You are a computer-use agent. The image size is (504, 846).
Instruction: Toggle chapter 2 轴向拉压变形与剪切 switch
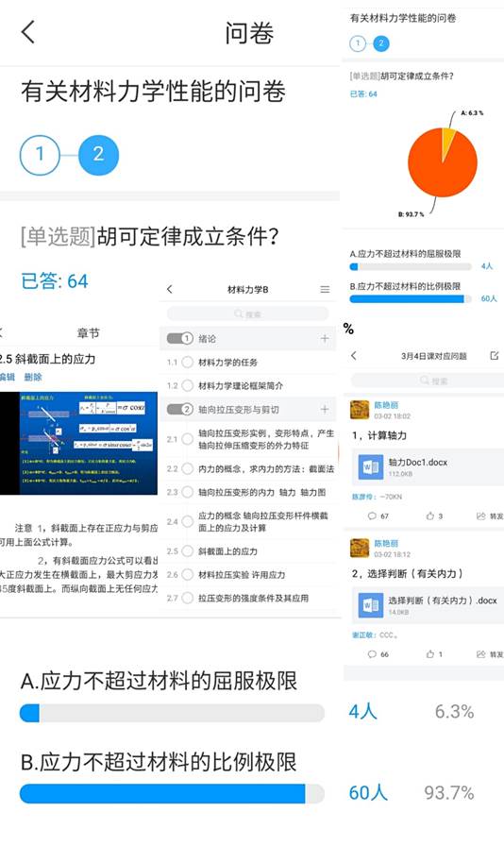coord(179,409)
